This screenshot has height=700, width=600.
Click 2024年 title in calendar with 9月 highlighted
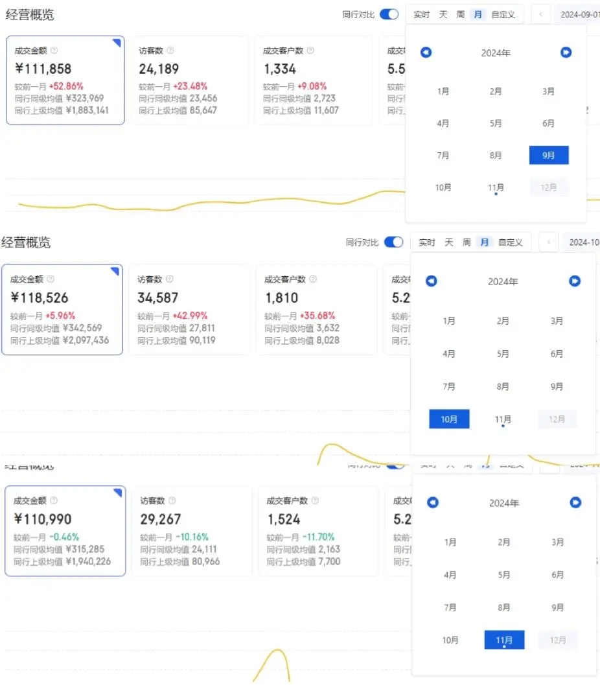pyautogui.click(x=496, y=53)
